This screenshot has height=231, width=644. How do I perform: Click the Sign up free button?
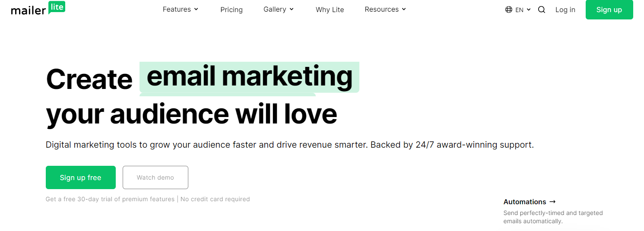point(81,177)
